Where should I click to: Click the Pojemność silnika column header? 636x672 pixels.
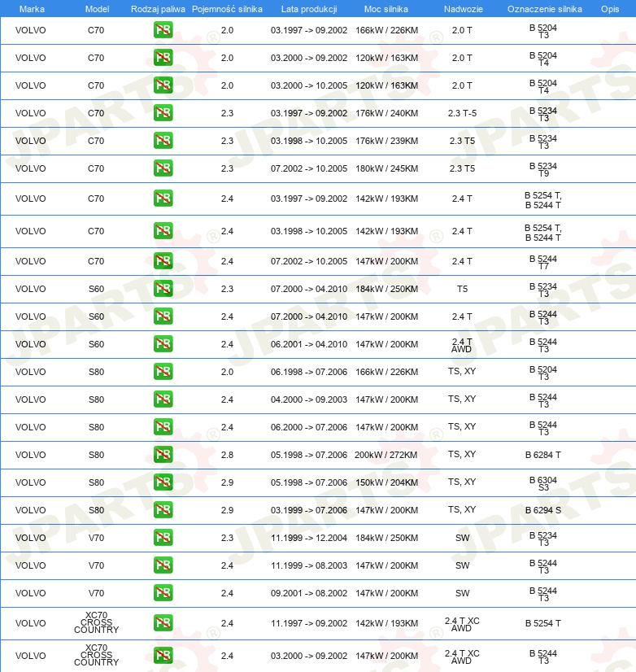(x=227, y=9)
